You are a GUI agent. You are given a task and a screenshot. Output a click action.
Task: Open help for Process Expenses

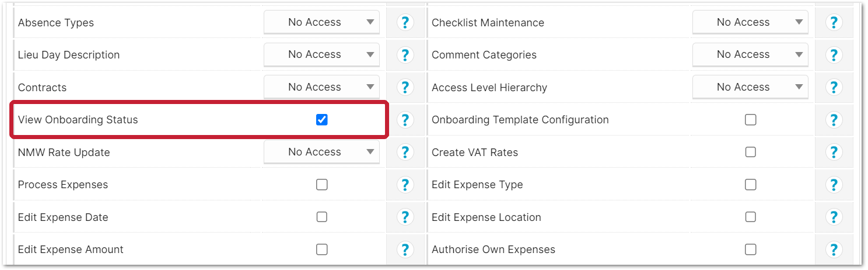click(405, 185)
